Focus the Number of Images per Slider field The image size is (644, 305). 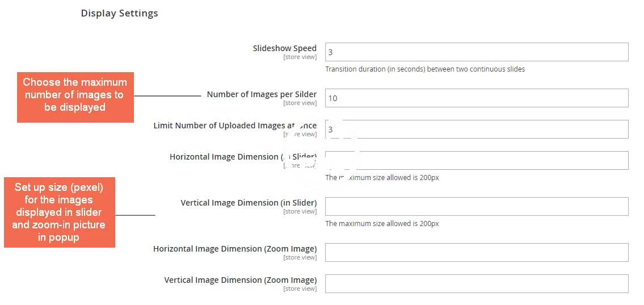[x=476, y=98]
